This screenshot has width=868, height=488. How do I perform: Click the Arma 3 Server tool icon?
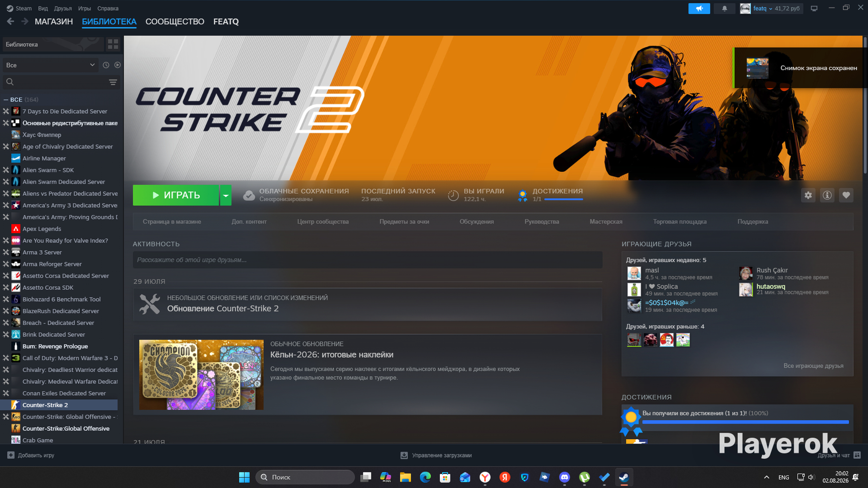[x=16, y=252]
